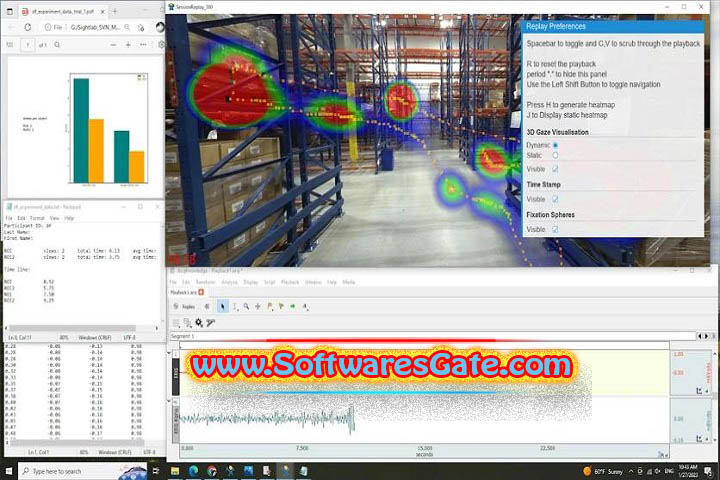Open Notepad File menu
720x480 pixels.
coord(9,218)
